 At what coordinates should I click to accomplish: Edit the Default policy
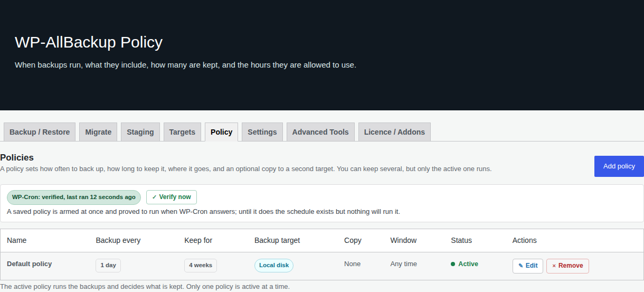coord(528,266)
